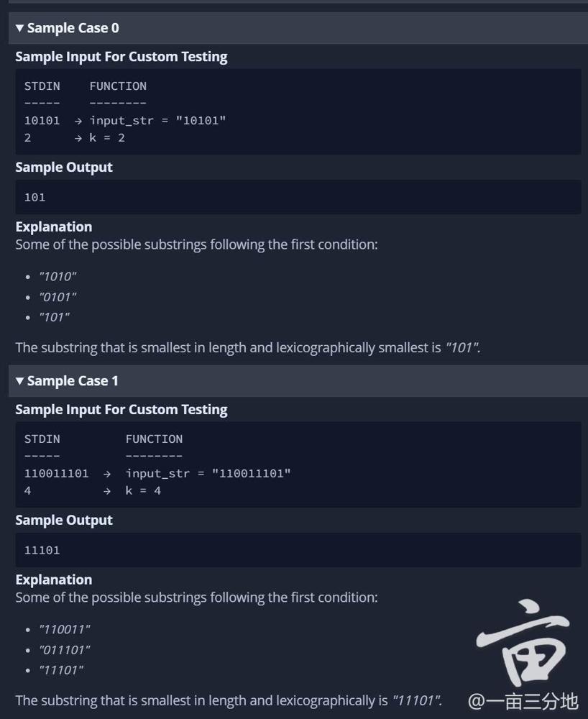Screen dimensions: 588x719
Task: Click the "0101" bullet item
Action: [x=58, y=296]
